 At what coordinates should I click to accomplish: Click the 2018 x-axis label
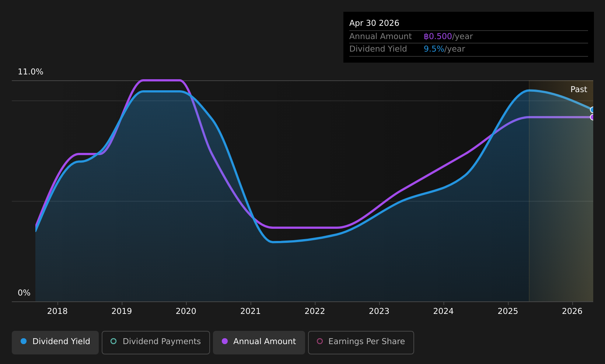tap(57, 311)
